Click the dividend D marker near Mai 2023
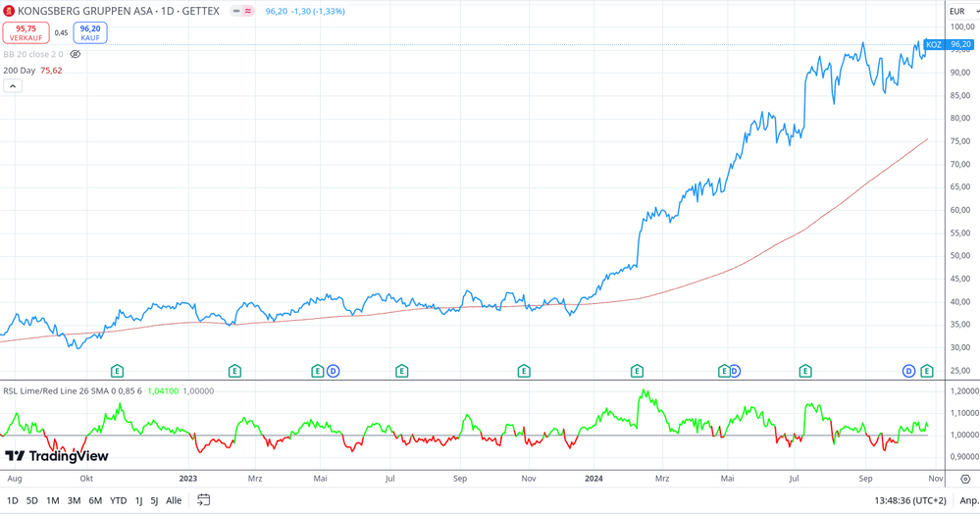Screen dimensions: 980x514 (334, 371)
